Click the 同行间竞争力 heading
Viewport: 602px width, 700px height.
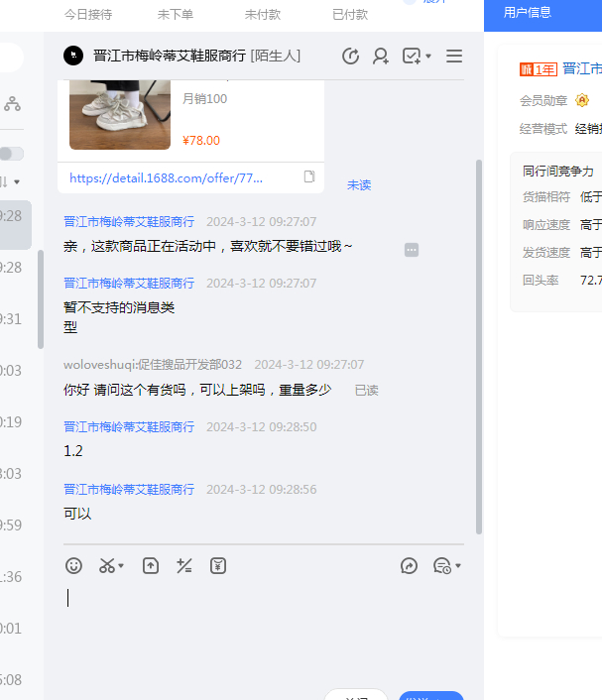558,172
